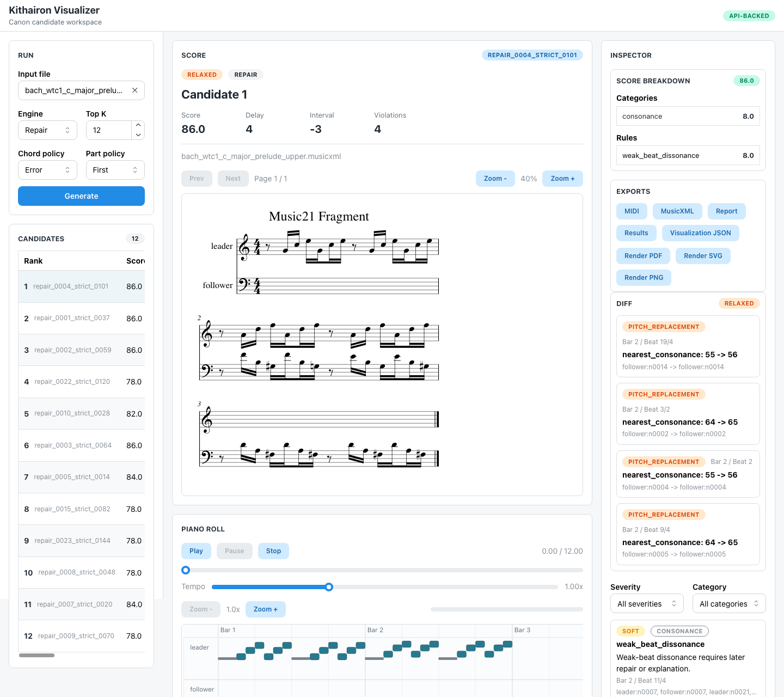Go to the previous score page
This screenshot has width=784, height=697.
(197, 179)
